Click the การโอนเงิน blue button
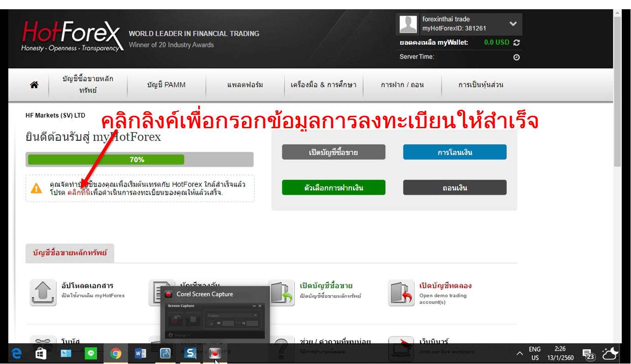This screenshot has width=631, height=364. (x=455, y=152)
